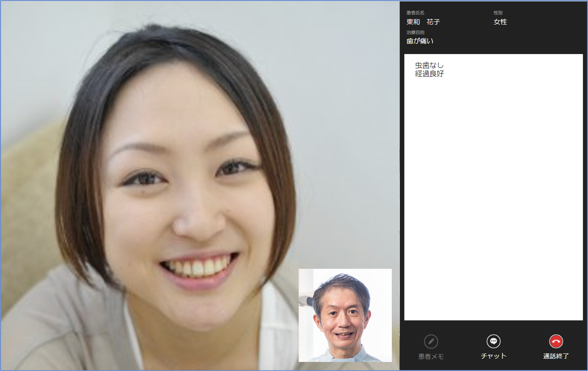Click the 性別 field label
588x371 pixels.
pyautogui.click(x=498, y=13)
